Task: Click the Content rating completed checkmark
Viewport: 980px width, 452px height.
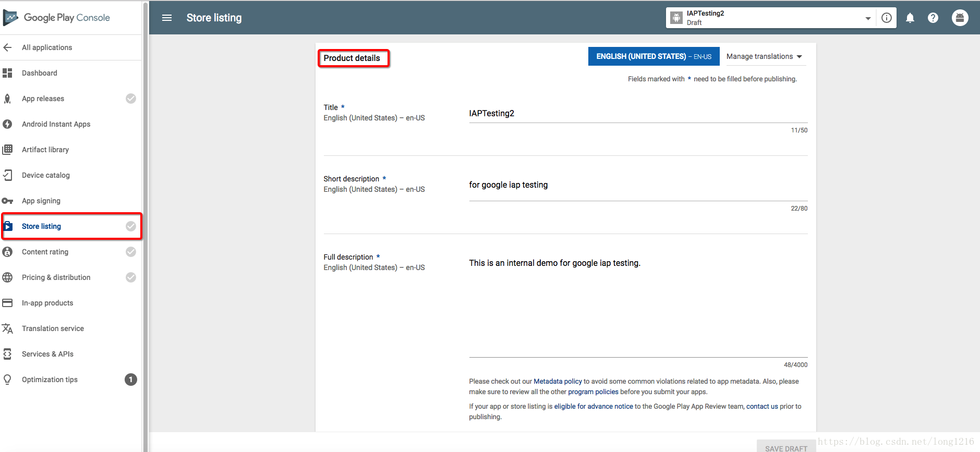Action: (x=131, y=252)
